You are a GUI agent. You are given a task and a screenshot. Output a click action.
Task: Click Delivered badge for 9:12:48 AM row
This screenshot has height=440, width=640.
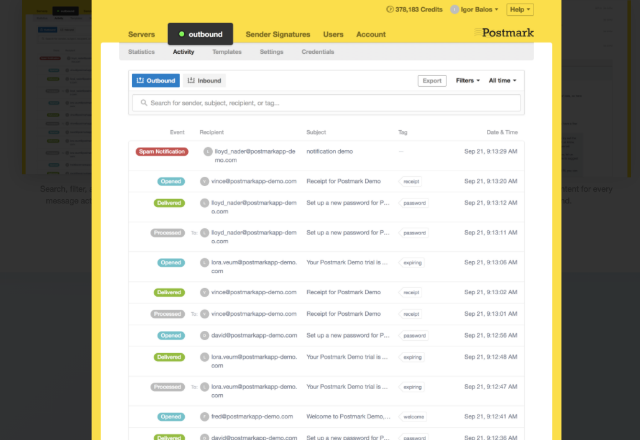point(169,357)
